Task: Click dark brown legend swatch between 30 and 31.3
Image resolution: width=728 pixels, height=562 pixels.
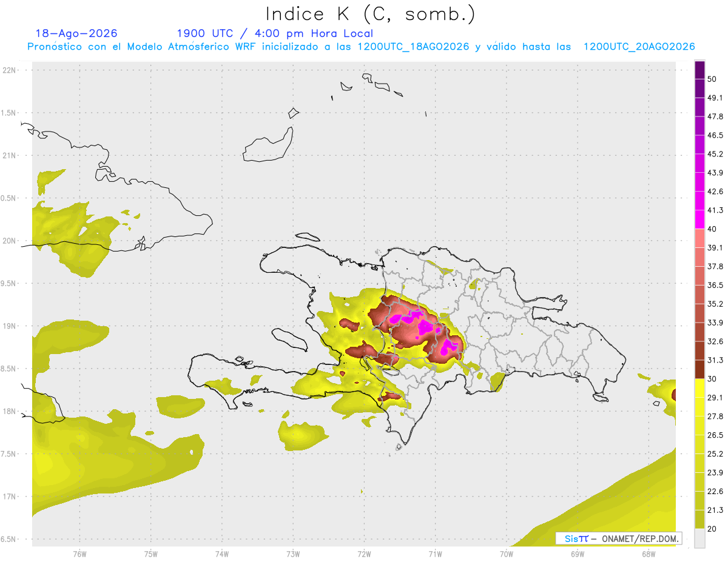Action: pyautogui.click(x=699, y=369)
